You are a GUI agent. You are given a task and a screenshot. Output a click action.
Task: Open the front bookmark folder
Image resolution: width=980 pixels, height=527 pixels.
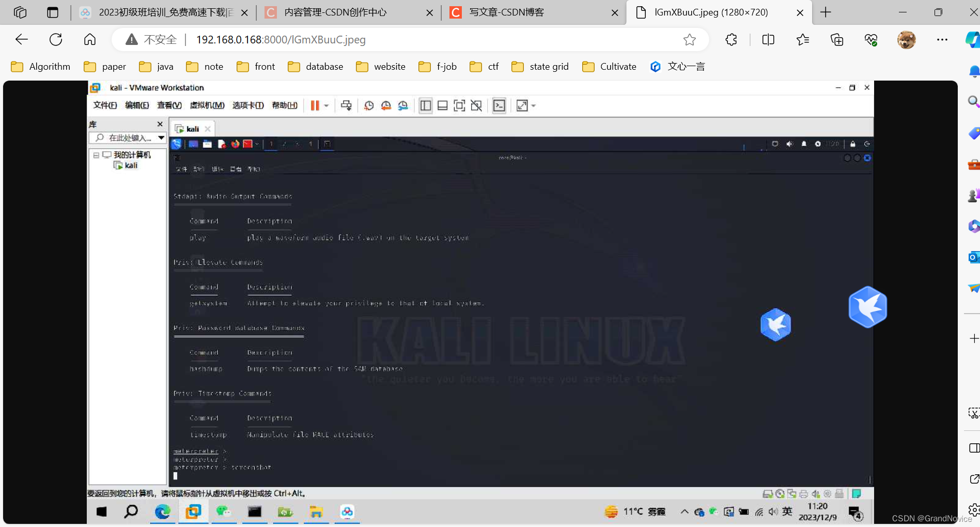[x=256, y=67]
